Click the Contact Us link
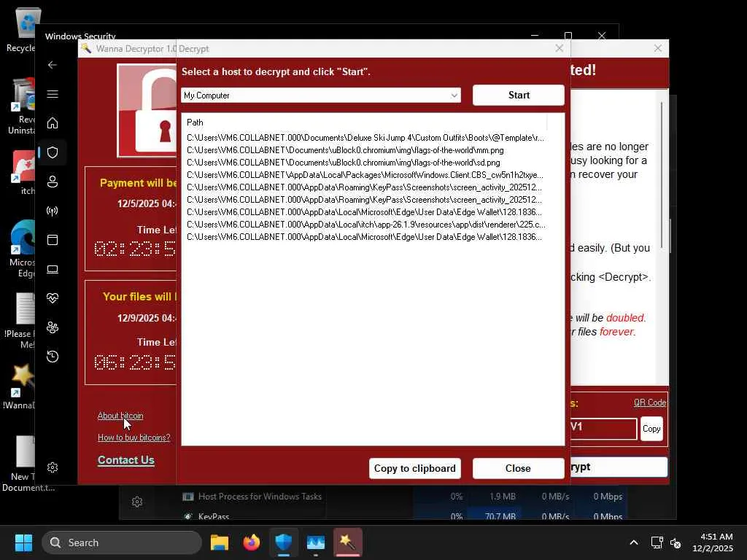Image resolution: width=747 pixels, height=560 pixels. coord(125,460)
